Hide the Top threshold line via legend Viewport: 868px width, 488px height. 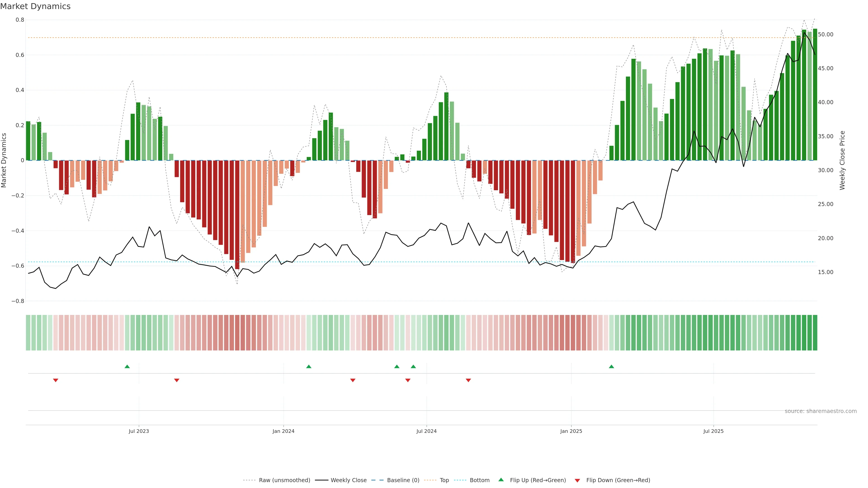coord(444,480)
